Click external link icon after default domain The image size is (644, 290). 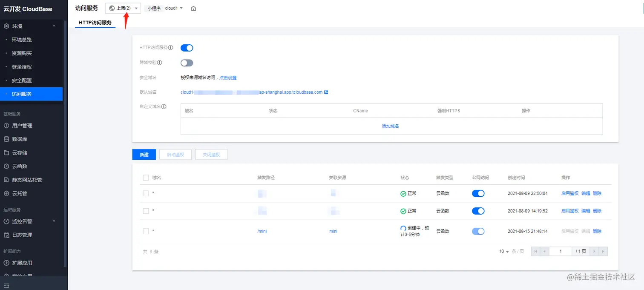(326, 92)
